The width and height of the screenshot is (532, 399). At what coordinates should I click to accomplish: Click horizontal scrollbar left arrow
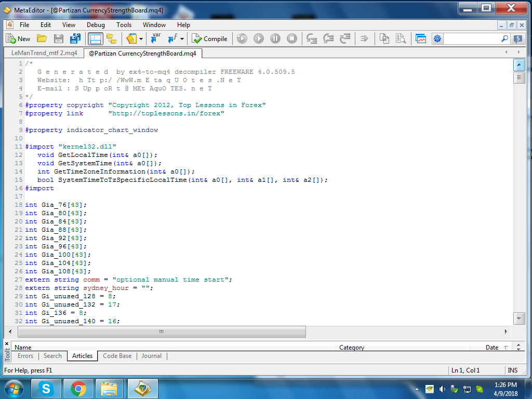pyautogui.click(x=10, y=331)
